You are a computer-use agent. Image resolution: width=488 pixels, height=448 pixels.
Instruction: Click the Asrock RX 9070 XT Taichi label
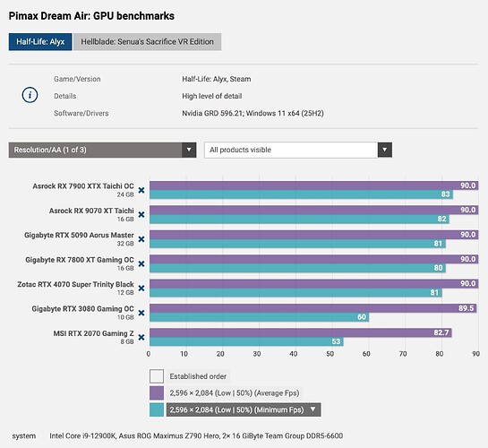[x=91, y=211]
